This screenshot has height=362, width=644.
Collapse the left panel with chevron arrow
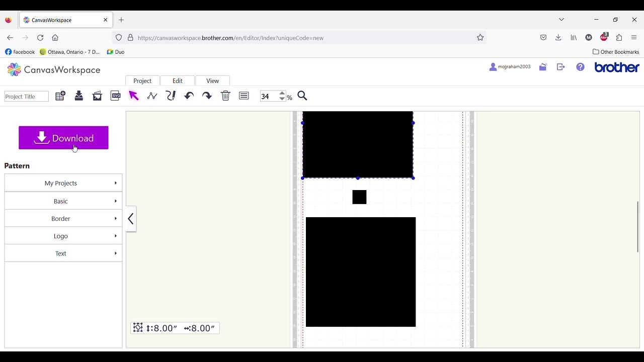point(131,219)
